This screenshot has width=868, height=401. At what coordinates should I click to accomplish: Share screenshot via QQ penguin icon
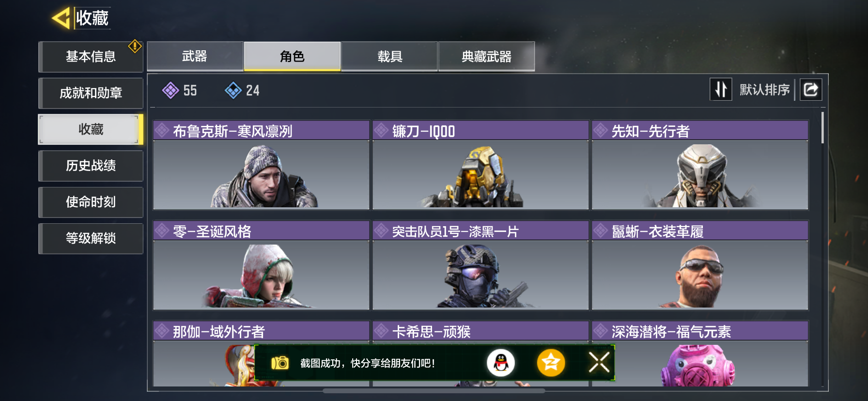click(x=500, y=363)
